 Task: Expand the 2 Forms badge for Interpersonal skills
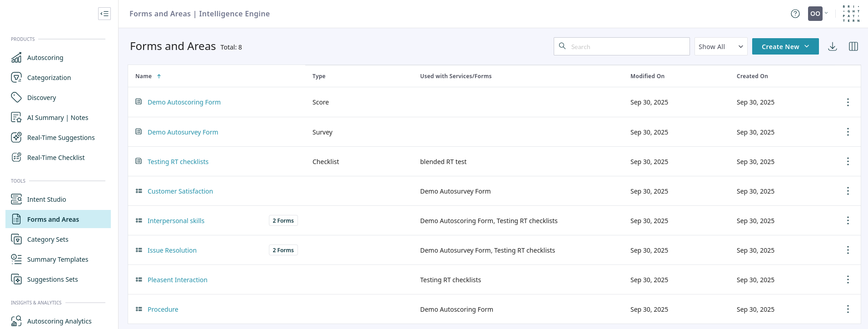pos(283,220)
